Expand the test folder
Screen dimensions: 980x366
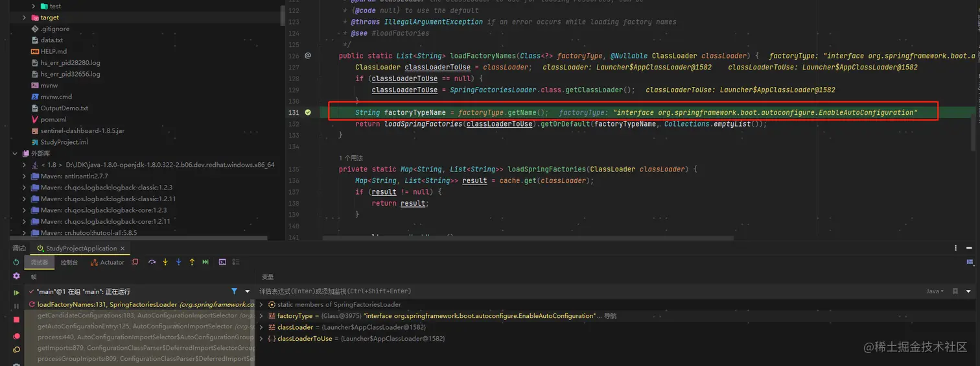pyautogui.click(x=34, y=6)
